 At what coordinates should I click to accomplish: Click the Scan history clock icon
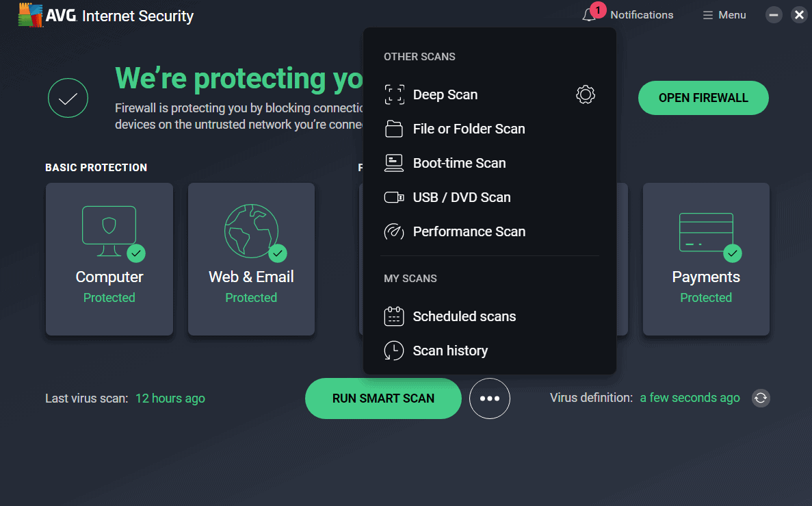[394, 351]
